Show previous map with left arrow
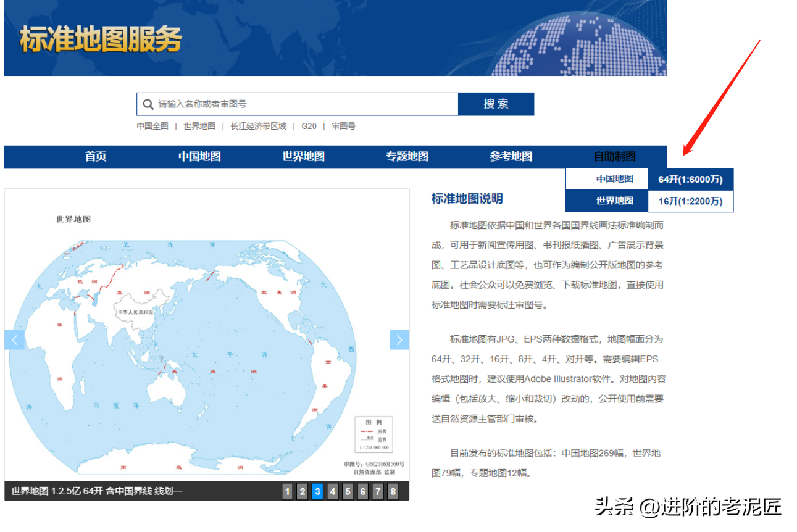Screen dimensions: 797x532 (x=14, y=339)
